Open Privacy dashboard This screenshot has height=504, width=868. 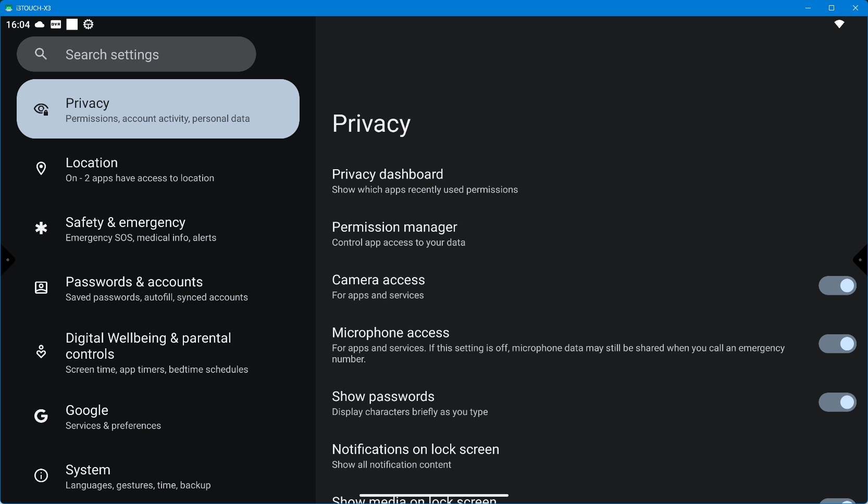[425, 181]
